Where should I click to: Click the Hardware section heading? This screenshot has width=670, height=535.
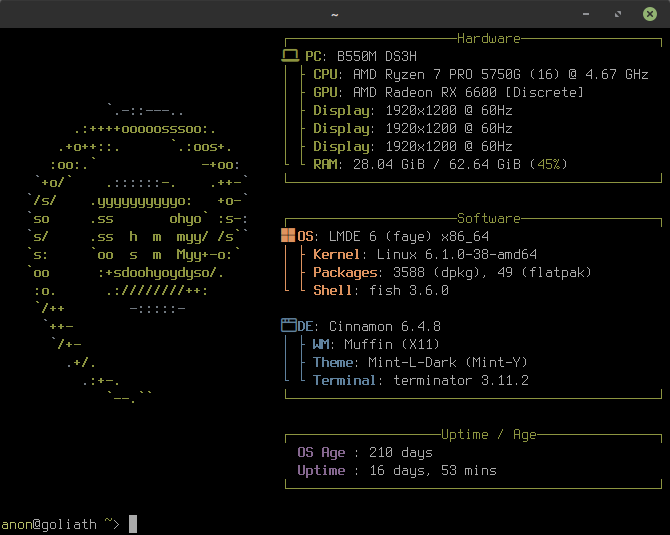(x=488, y=39)
